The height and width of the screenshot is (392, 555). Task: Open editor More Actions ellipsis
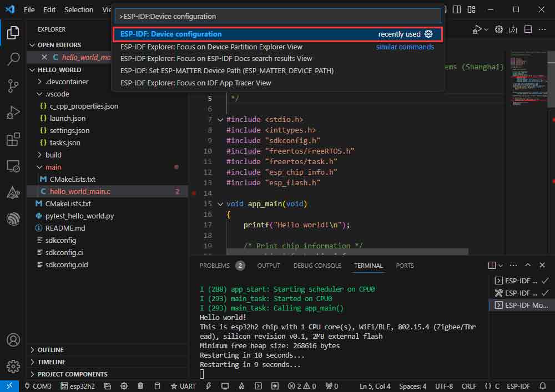(x=542, y=30)
